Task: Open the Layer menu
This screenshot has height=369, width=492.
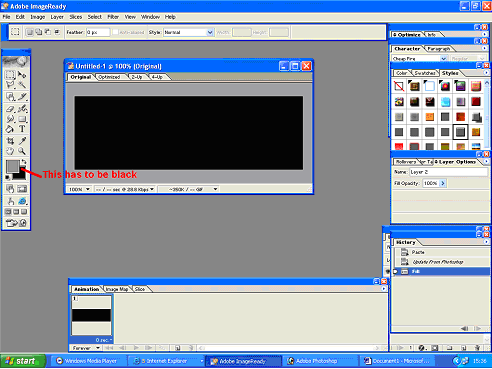Action: (57, 17)
